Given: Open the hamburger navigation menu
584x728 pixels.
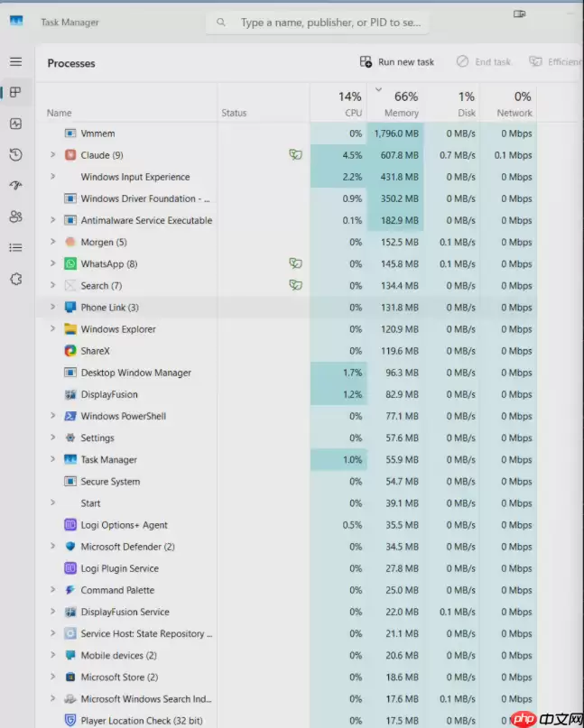Looking at the screenshot, I should 16,61.
